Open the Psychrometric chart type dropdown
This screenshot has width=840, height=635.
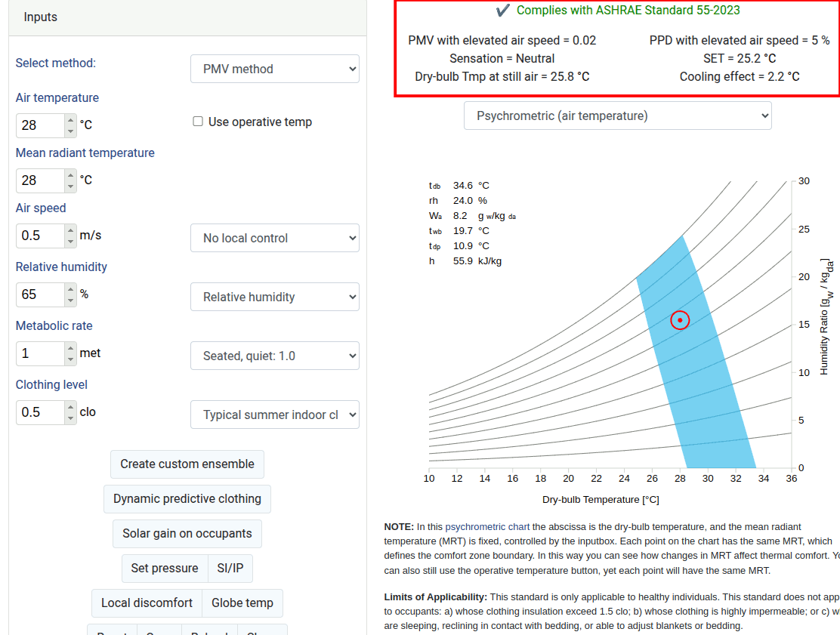click(x=618, y=116)
